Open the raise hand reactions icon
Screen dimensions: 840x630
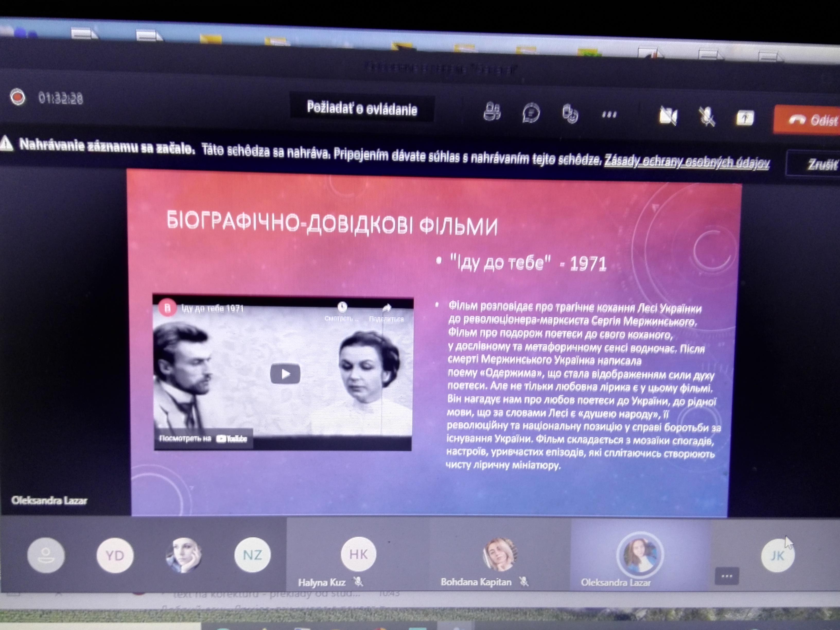(570, 114)
